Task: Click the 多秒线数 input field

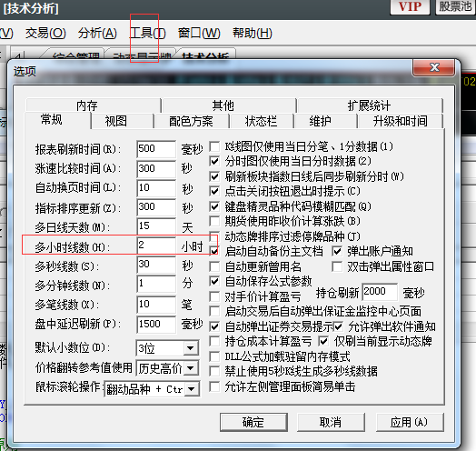Action: [x=156, y=265]
